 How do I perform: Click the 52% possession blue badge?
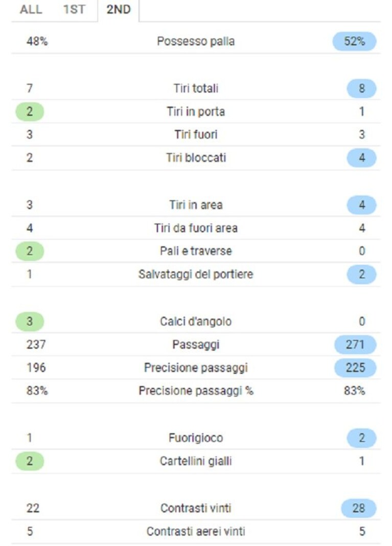[x=354, y=41]
